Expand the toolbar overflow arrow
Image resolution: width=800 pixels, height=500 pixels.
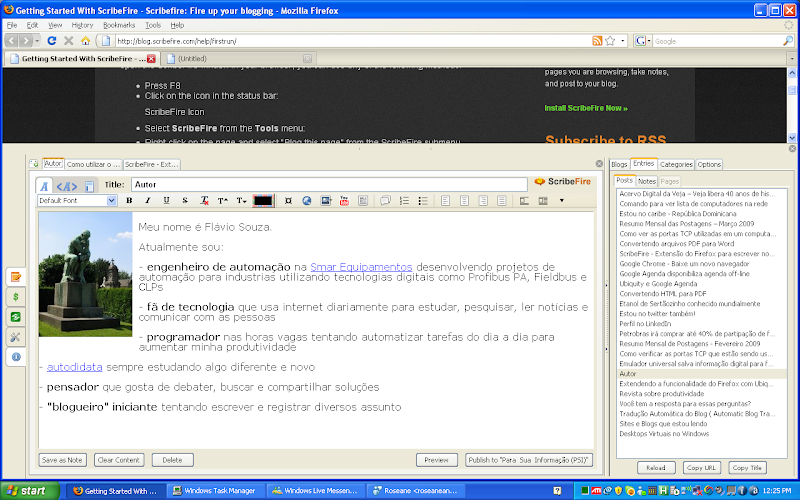[562, 201]
